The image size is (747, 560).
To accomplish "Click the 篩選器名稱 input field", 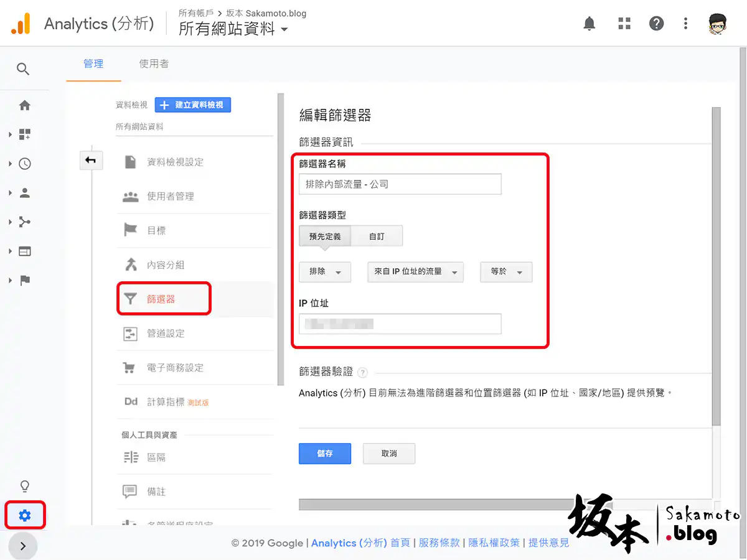I will coord(400,184).
